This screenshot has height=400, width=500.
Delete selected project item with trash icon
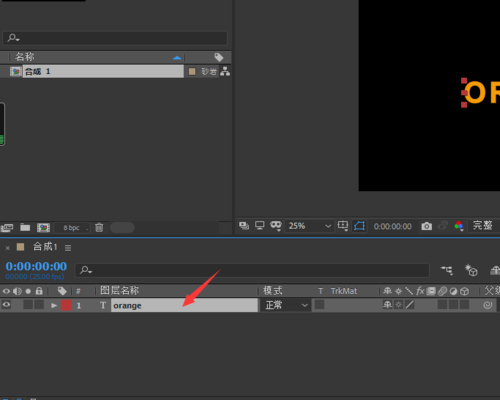click(x=99, y=228)
